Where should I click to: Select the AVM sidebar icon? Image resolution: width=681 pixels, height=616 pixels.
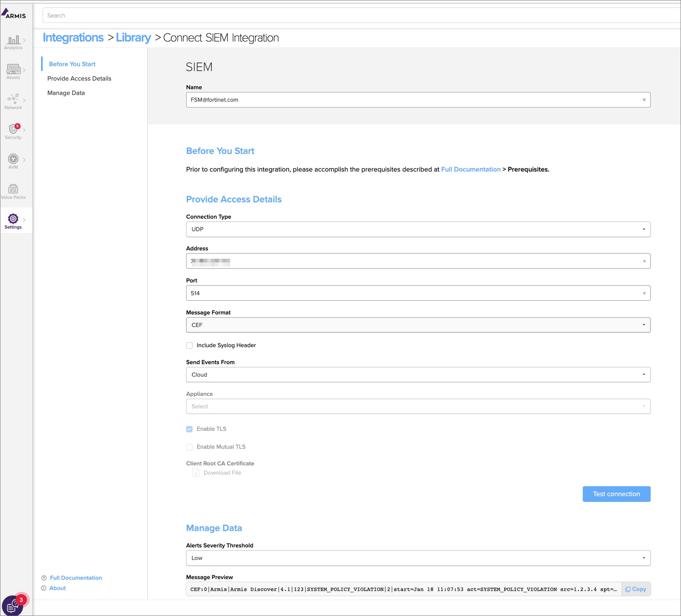pos(13,161)
